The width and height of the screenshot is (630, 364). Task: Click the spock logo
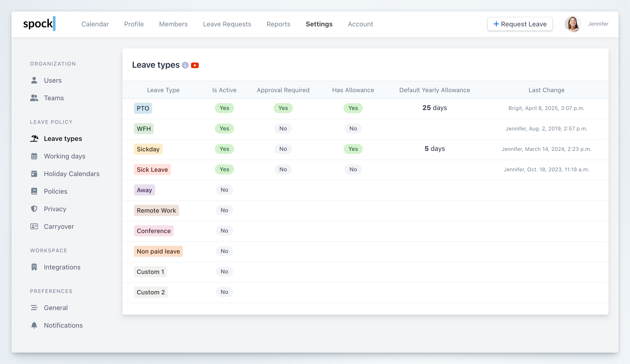pos(39,24)
